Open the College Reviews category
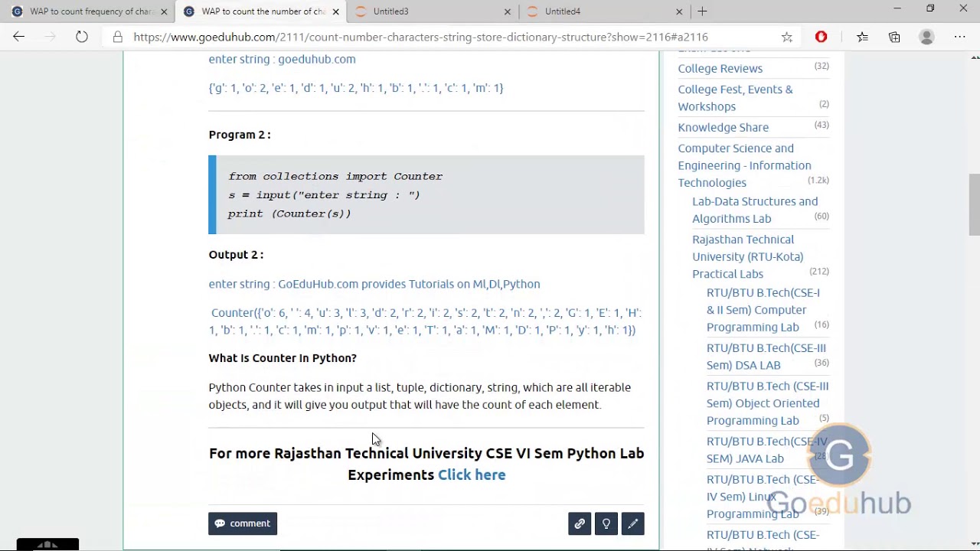The image size is (980, 551). point(720,68)
